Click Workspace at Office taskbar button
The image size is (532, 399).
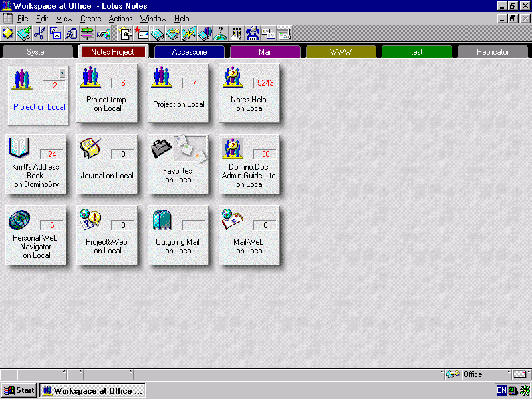(92, 390)
